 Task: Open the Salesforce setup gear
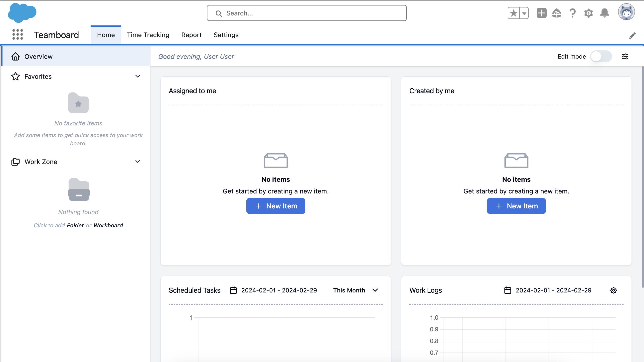[588, 13]
